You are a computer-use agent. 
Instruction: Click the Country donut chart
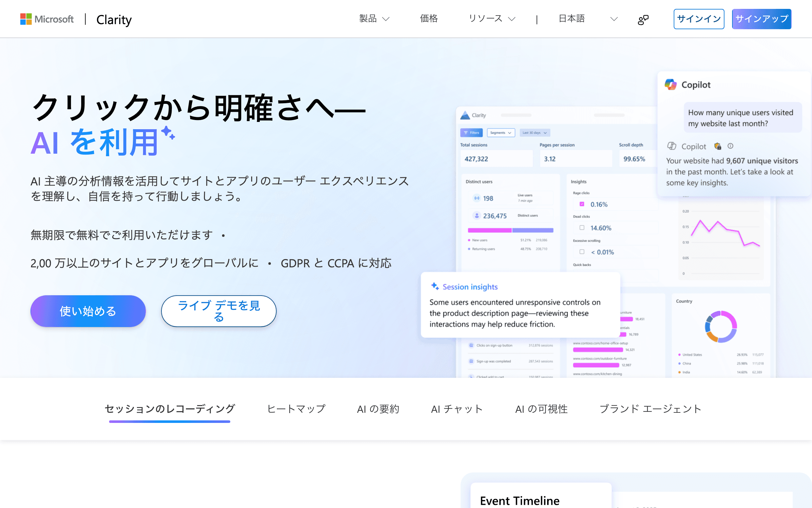pos(721,327)
